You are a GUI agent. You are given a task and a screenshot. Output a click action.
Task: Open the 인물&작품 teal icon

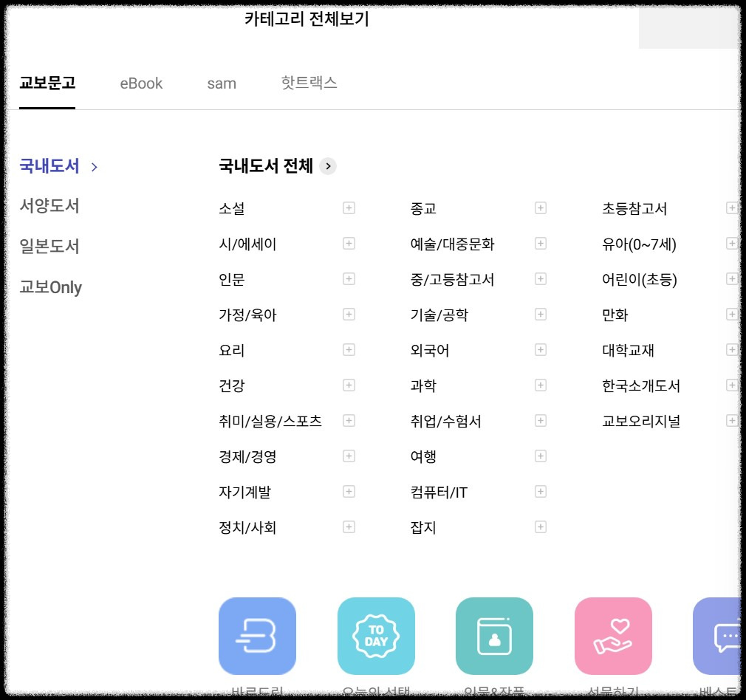494,636
